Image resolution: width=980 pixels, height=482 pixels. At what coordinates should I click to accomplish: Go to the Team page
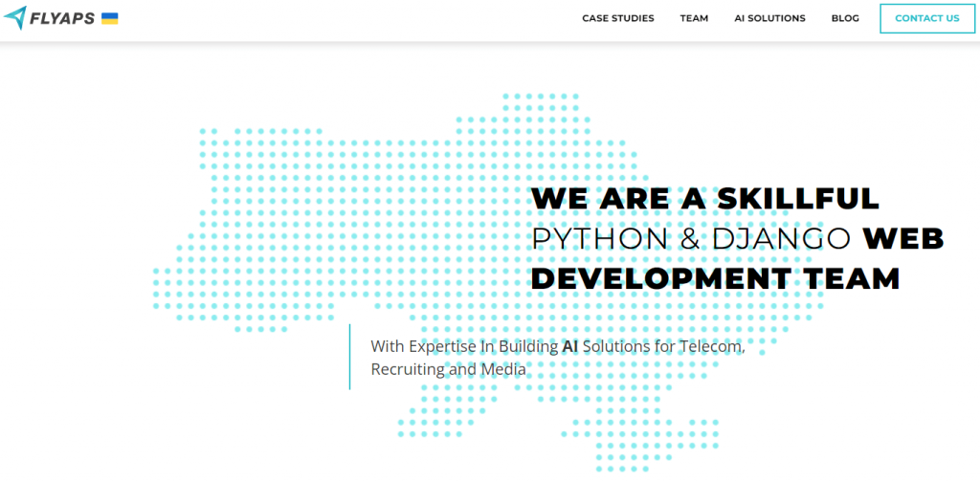point(695,18)
